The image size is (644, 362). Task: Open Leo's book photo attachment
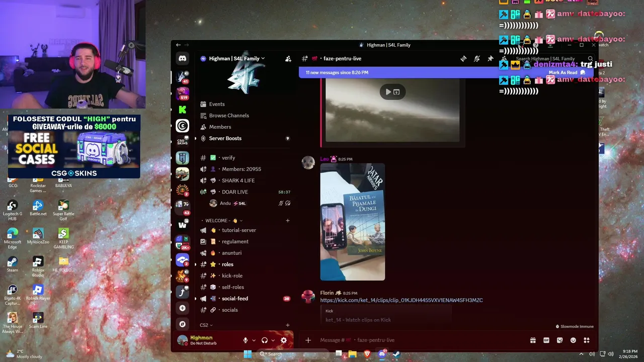(x=352, y=222)
